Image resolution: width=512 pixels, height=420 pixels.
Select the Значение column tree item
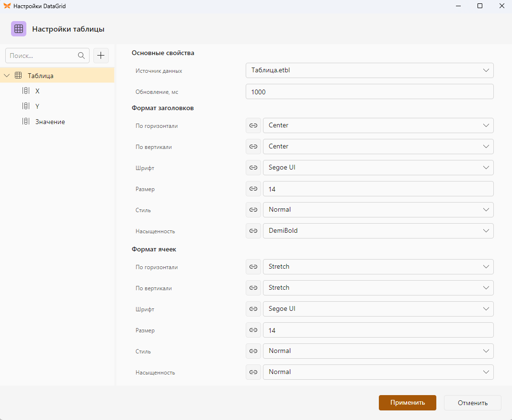(57, 122)
